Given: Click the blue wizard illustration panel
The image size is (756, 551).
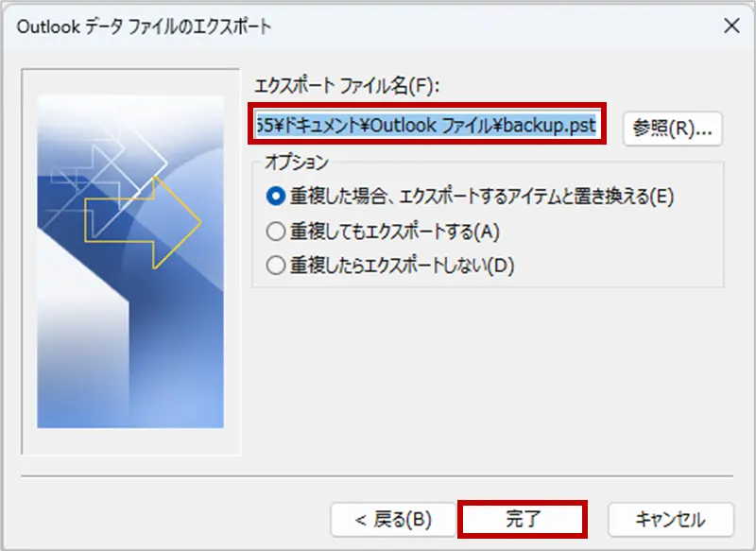Looking at the screenshot, I should [130, 261].
